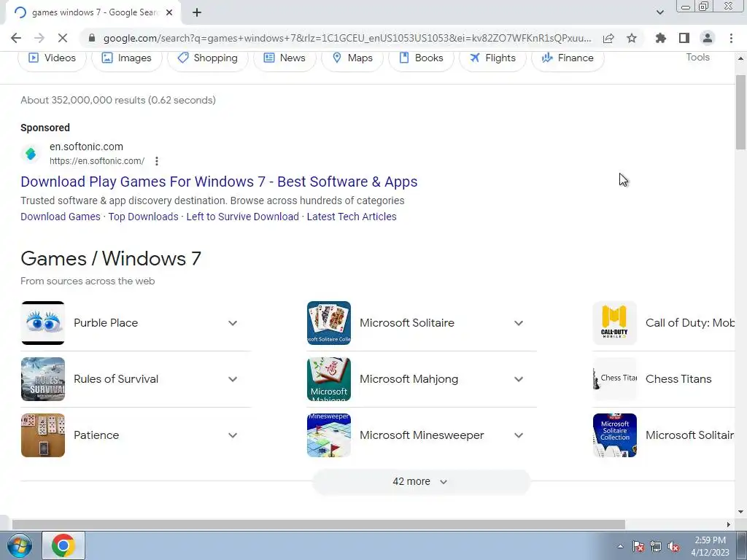Open Left to Survive Download sitelink

tap(242, 217)
